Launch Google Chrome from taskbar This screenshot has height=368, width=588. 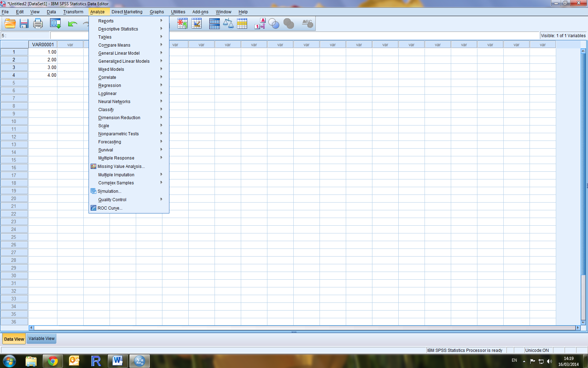point(53,361)
